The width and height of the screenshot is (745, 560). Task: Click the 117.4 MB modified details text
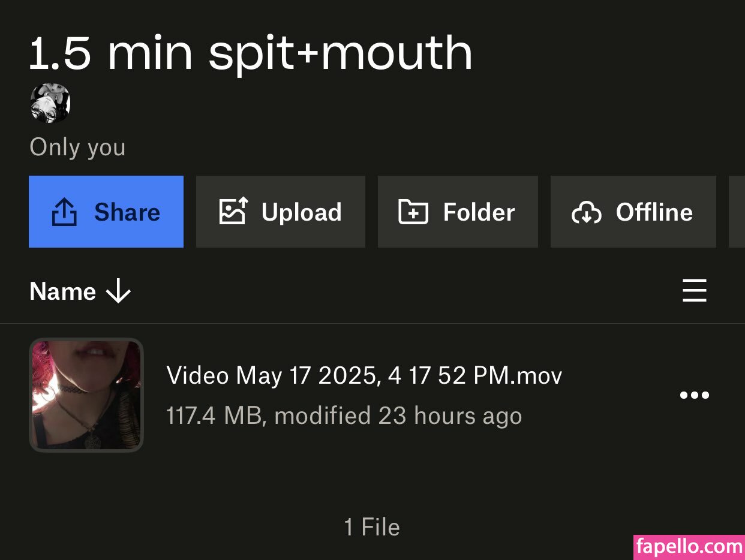click(x=344, y=416)
